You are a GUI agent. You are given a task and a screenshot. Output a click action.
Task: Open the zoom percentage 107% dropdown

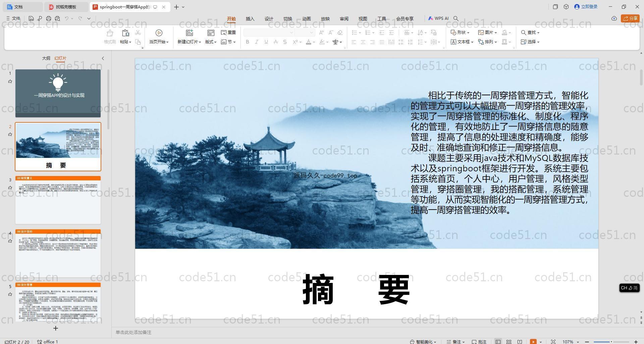pos(570,342)
